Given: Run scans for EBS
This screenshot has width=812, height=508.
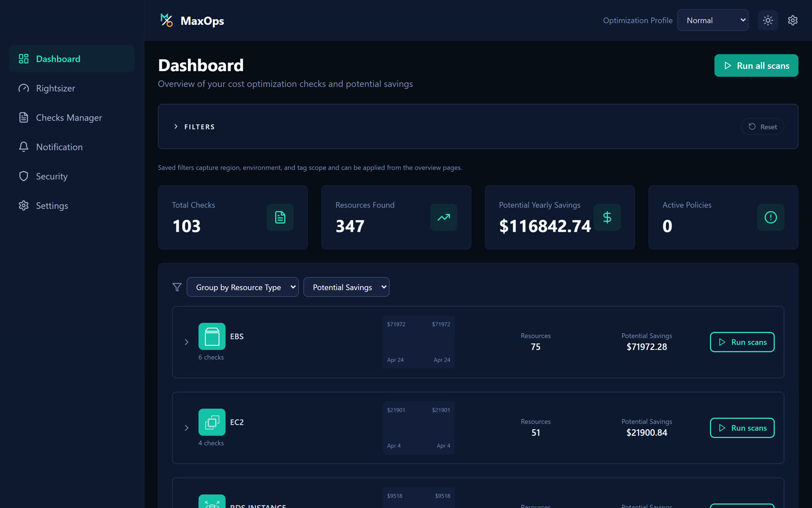Looking at the screenshot, I should pos(742,342).
